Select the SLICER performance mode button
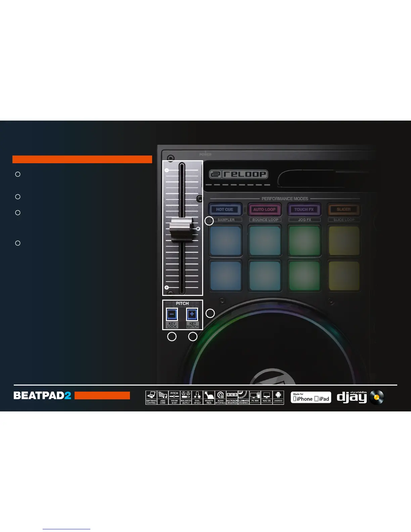The height and width of the screenshot is (532, 411). pos(344,209)
